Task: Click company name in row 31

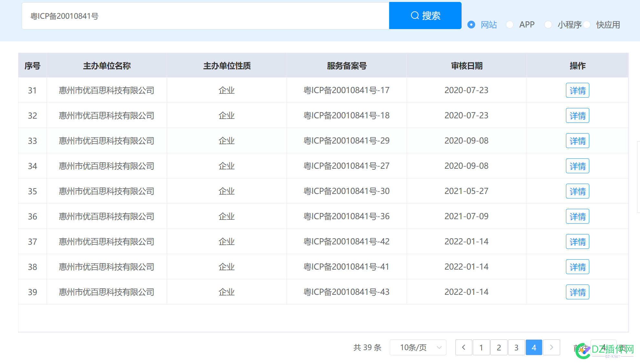Action: pyautogui.click(x=107, y=90)
